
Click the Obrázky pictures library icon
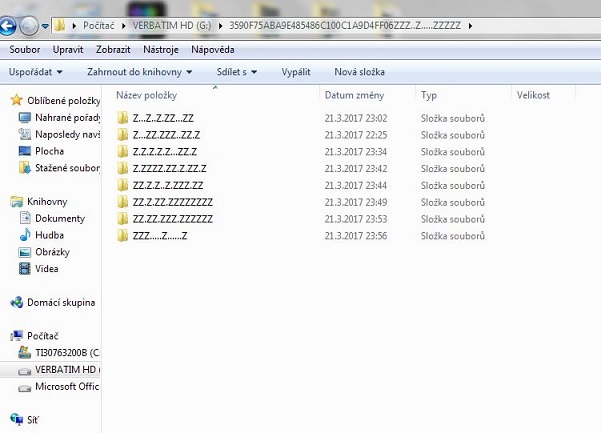[27, 252]
